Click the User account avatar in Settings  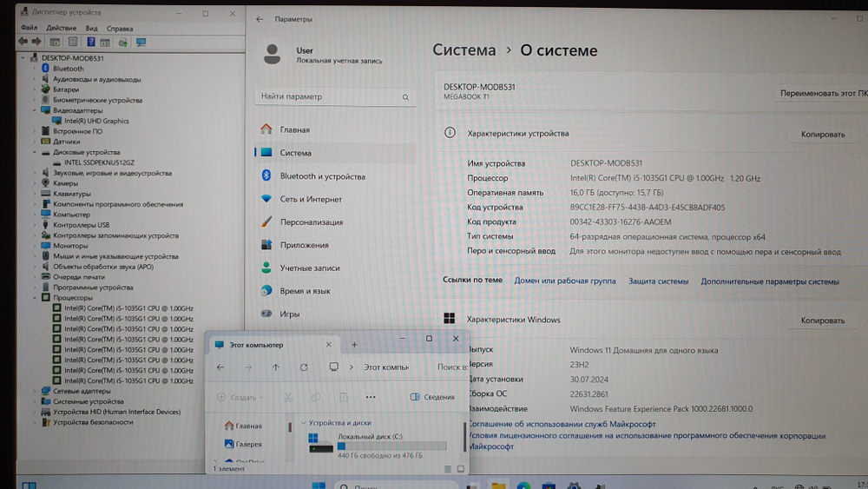click(x=272, y=54)
